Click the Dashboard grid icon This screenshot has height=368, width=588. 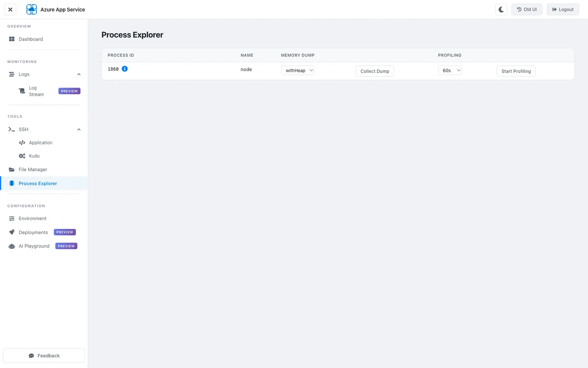click(x=12, y=39)
